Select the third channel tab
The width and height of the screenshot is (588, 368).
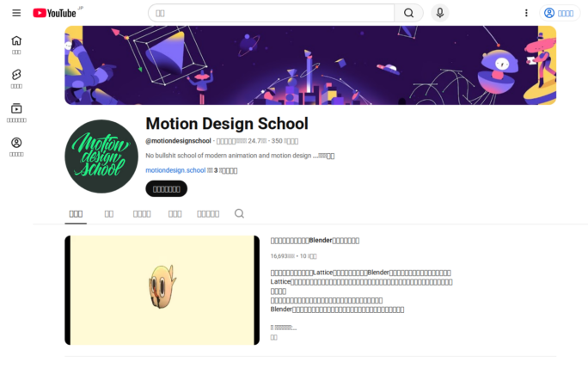pyautogui.click(x=142, y=214)
